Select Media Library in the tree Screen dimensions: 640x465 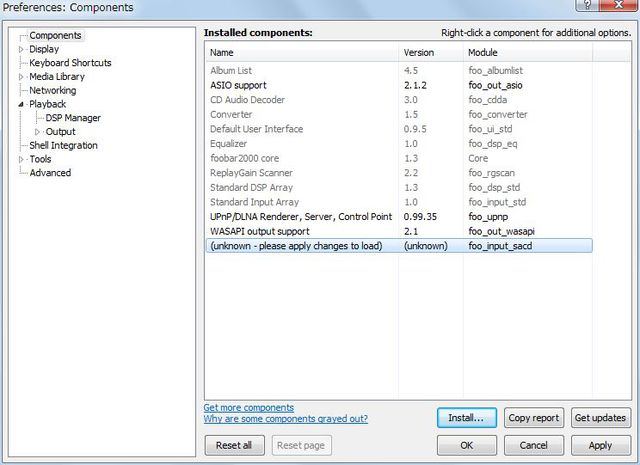(57, 77)
